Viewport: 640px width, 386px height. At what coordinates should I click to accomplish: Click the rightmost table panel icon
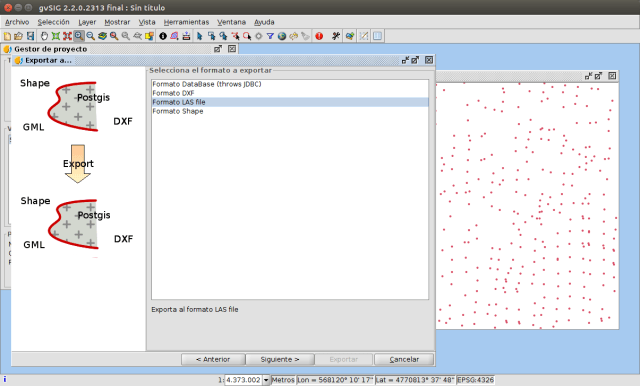point(378,36)
